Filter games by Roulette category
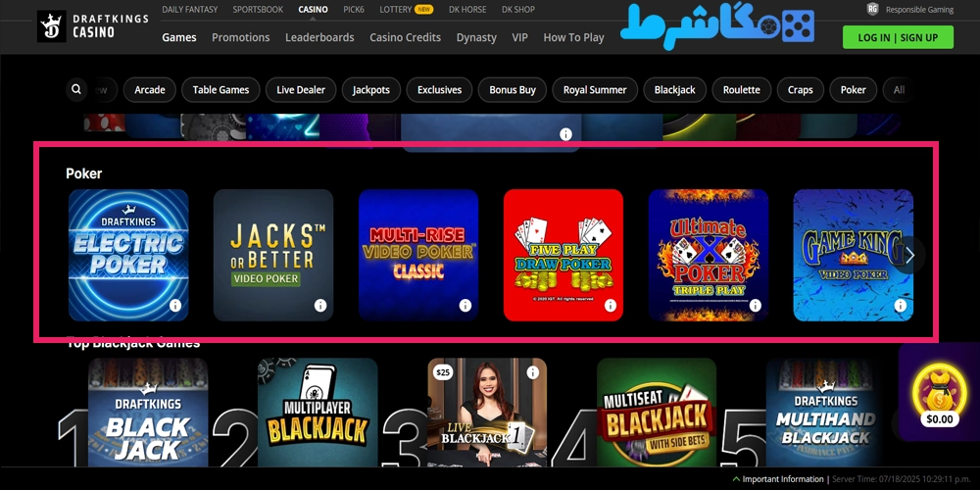This screenshot has width=980, height=490. click(742, 90)
